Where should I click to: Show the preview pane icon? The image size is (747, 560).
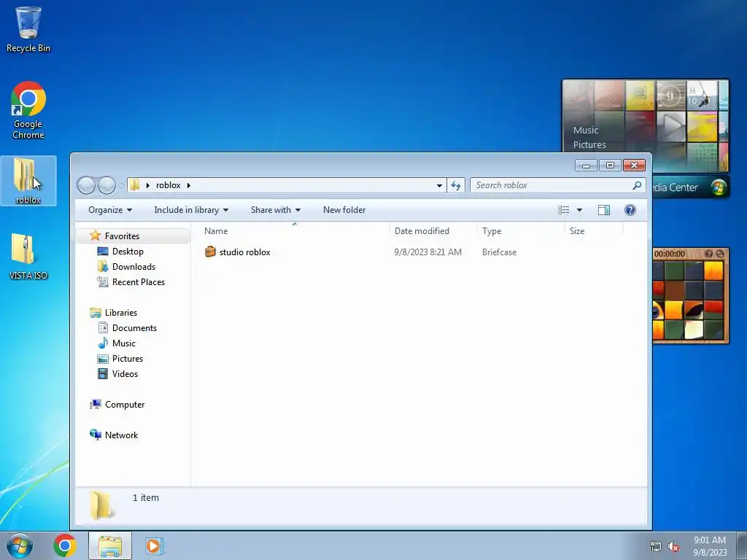coord(603,210)
